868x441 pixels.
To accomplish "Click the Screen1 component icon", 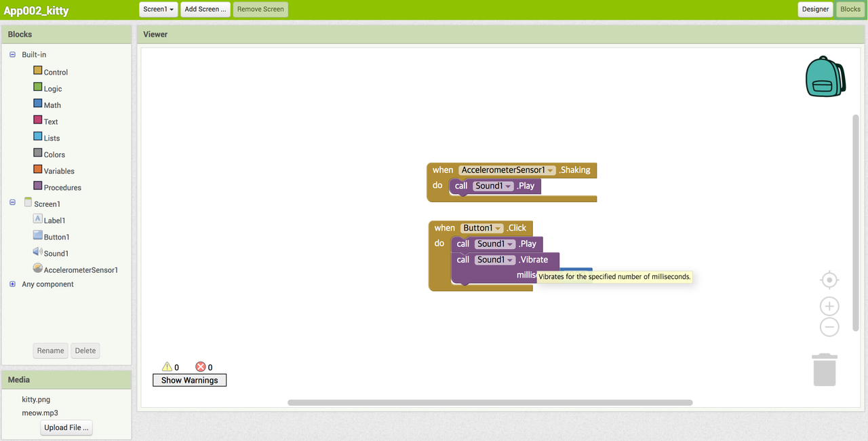I will pyautogui.click(x=28, y=202).
